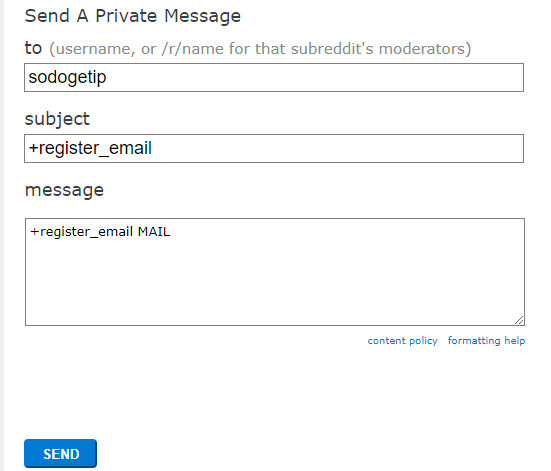Image resolution: width=551 pixels, height=471 pixels.
Task: Click the username hint text beside "to"
Action: point(260,49)
